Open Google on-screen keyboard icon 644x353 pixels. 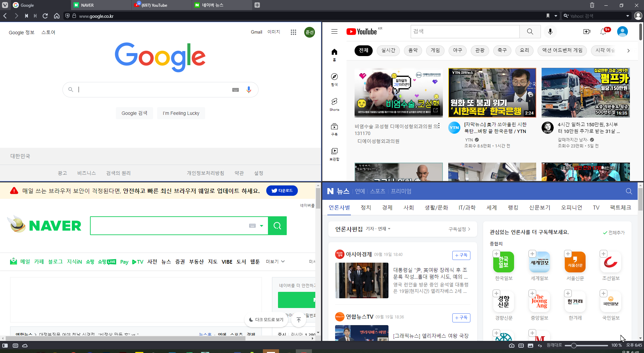tap(236, 90)
